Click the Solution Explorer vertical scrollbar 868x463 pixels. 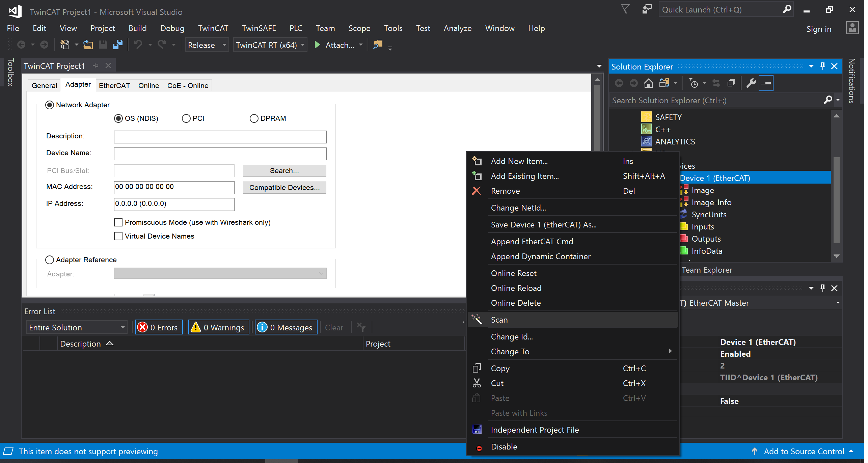tap(837, 200)
